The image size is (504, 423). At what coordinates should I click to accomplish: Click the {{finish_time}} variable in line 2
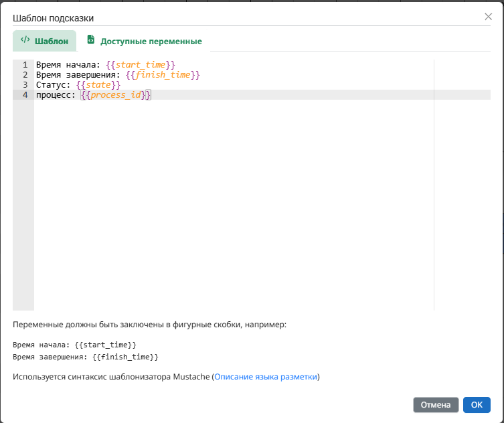tap(163, 75)
